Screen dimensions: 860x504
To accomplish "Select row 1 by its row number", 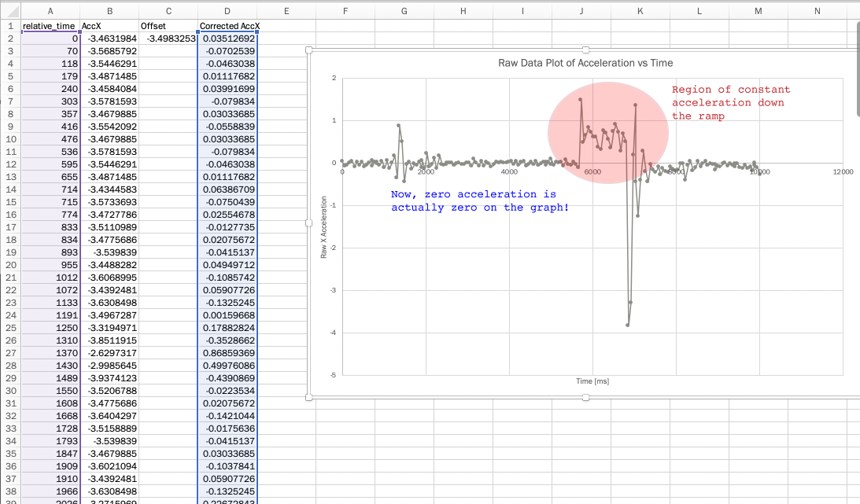I will click(10, 26).
